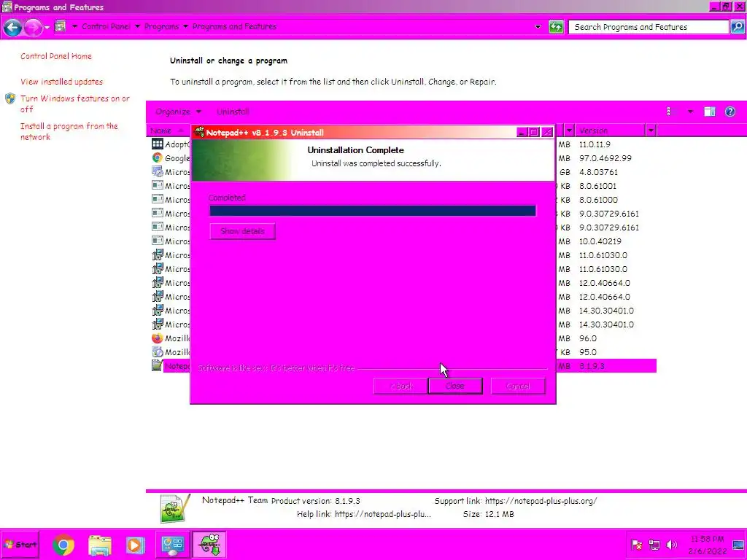Select the Mozilla maintenance 95.0 icon
Image resolution: width=747 pixels, height=560 pixels.
[x=158, y=352]
